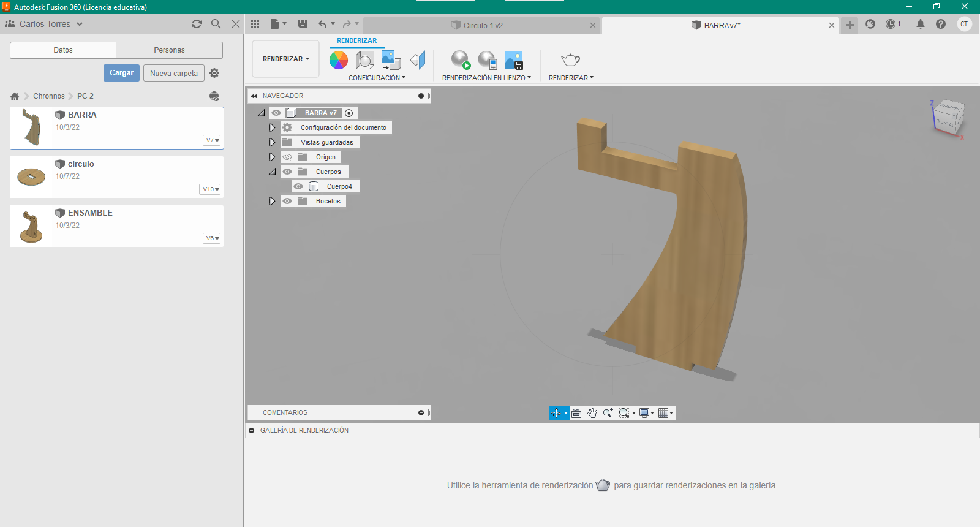The height and width of the screenshot is (527, 980).
Task: Launch the Render teapot tool
Action: (570, 60)
